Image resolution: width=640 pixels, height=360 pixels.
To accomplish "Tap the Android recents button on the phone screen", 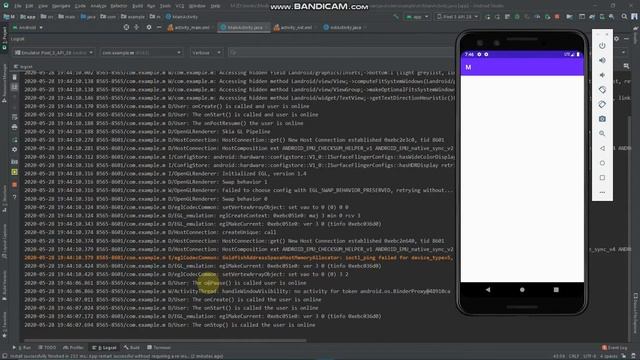I will pyautogui.click(x=556, y=289).
